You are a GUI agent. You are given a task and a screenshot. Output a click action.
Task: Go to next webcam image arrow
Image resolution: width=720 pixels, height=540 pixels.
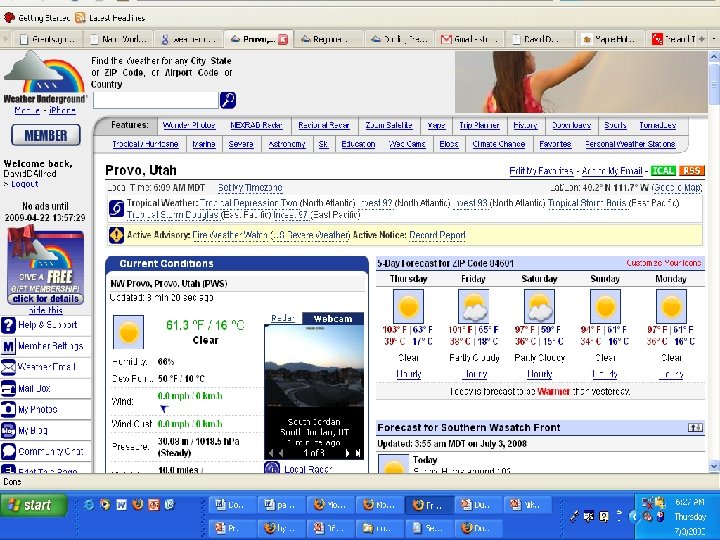click(348, 453)
